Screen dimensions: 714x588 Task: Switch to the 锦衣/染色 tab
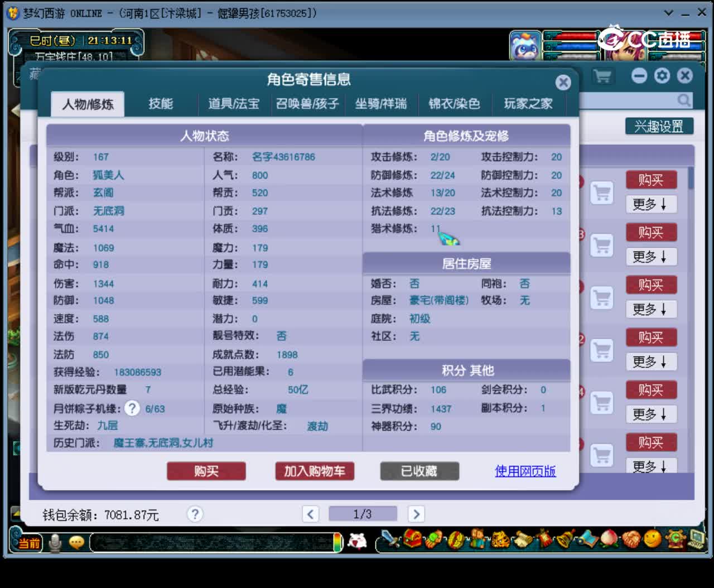(x=454, y=104)
